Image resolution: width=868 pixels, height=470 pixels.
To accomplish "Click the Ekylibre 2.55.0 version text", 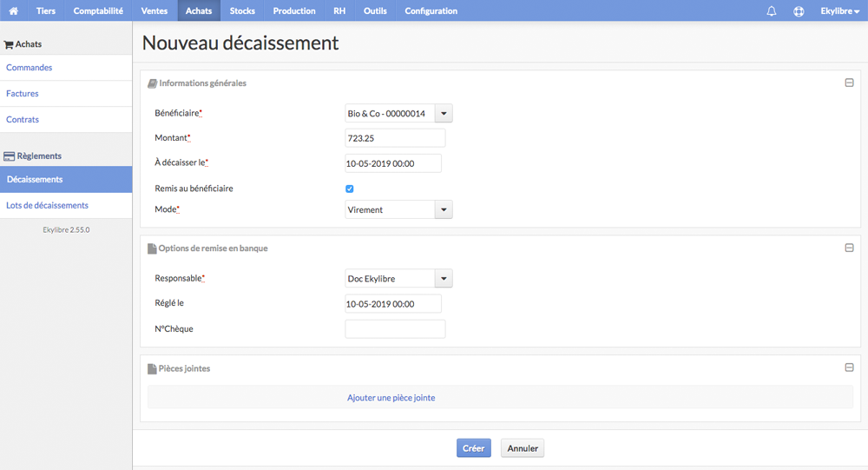I will coord(66,229).
